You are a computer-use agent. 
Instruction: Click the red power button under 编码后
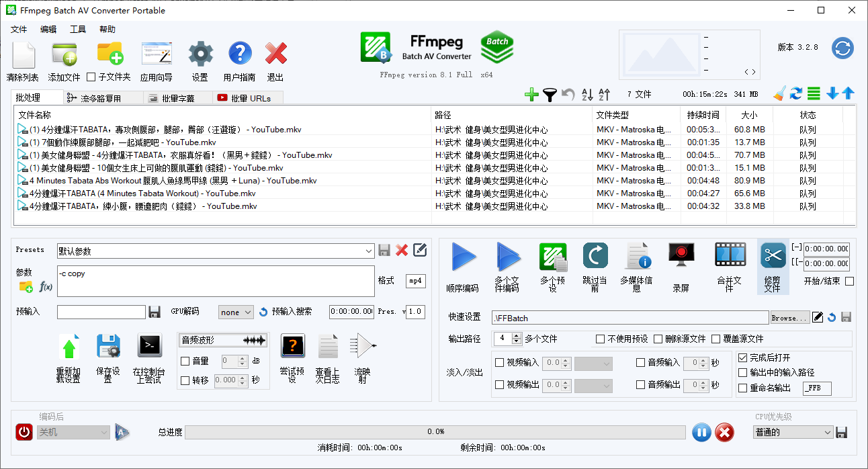tap(24, 432)
